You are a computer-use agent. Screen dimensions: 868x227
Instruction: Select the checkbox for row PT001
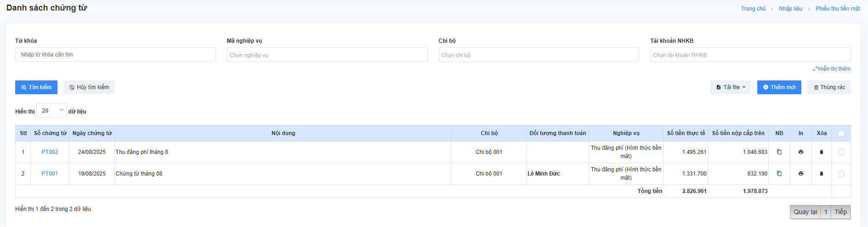point(841,174)
